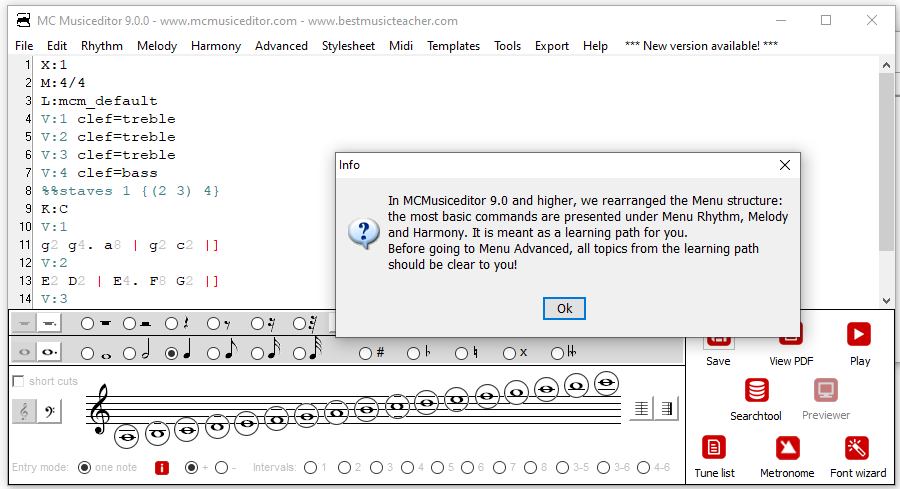Click the highest note on the staff
The height and width of the screenshot is (489, 900).
pos(606,383)
